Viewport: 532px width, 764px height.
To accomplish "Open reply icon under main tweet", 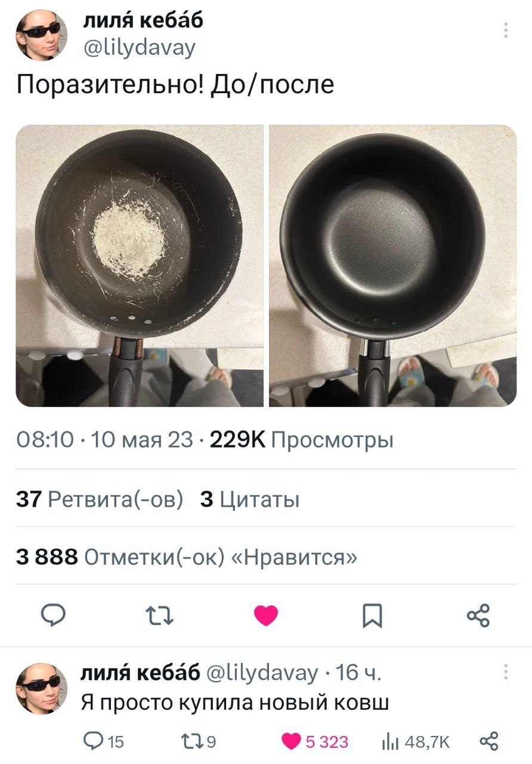I will click(55, 615).
